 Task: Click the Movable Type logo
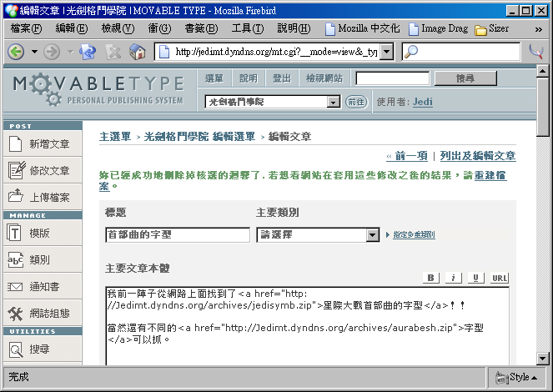[98, 89]
